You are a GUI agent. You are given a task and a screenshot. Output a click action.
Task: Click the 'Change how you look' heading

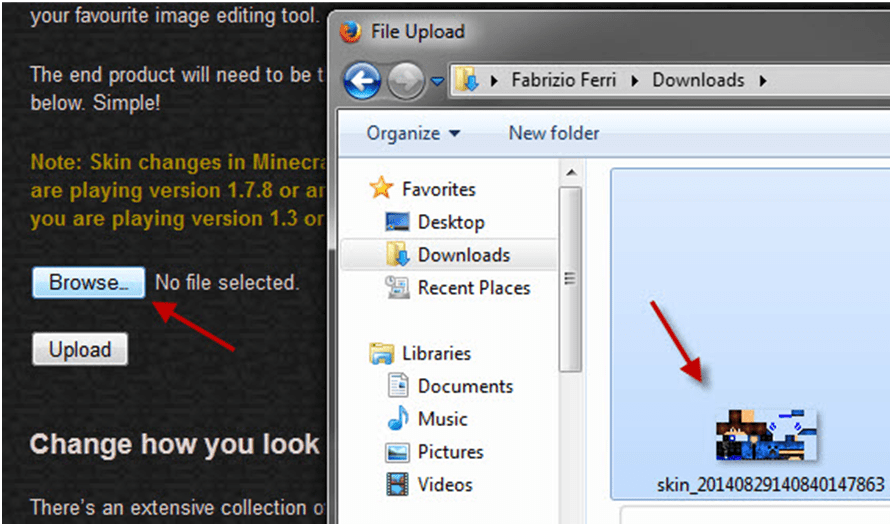click(175, 445)
